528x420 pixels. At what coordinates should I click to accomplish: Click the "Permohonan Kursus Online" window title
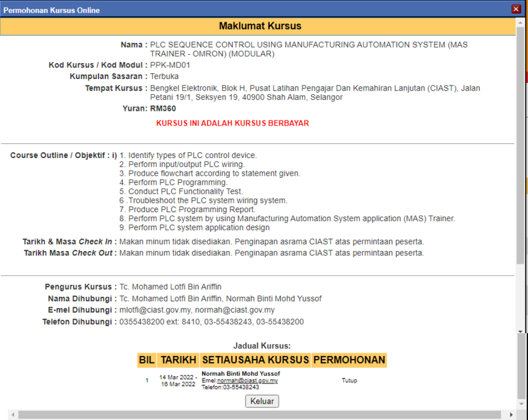point(52,10)
